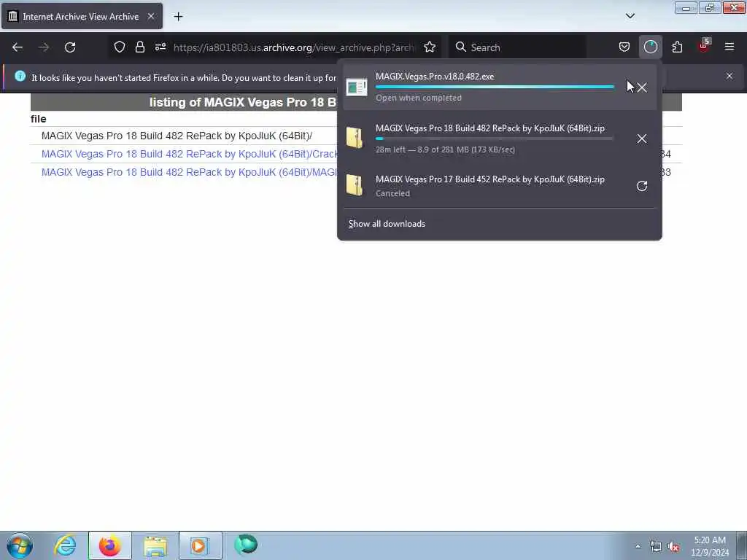This screenshot has width=747, height=560.
Task: Open the green round app in taskbar
Action: tap(246, 545)
